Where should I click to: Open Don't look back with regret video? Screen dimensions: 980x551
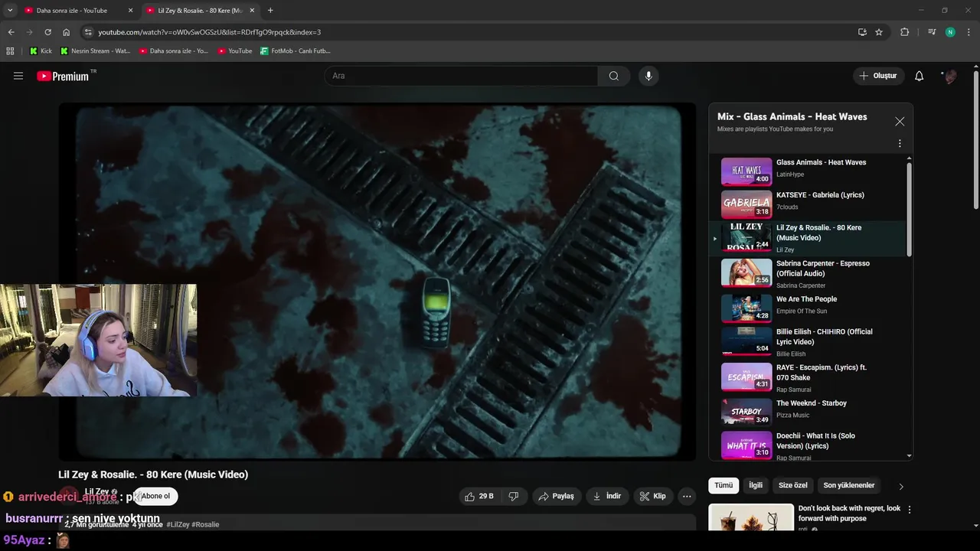pos(849,514)
